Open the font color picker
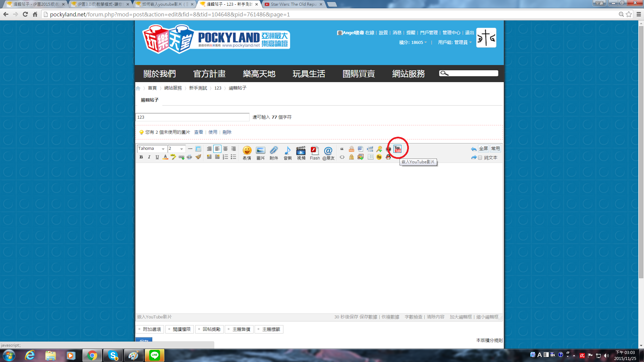Image resolution: width=644 pixels, height=362 pixels. point(165,157)
